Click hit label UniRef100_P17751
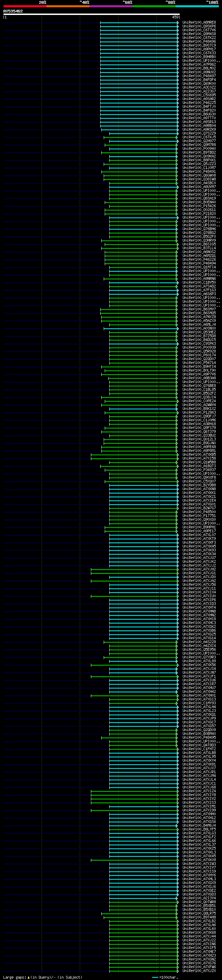 199,516
